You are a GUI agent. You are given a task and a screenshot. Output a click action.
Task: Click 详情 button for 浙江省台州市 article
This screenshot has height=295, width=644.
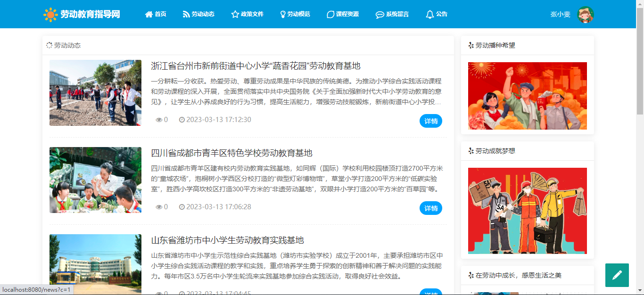pyautogui.click(x=431, y=121)
